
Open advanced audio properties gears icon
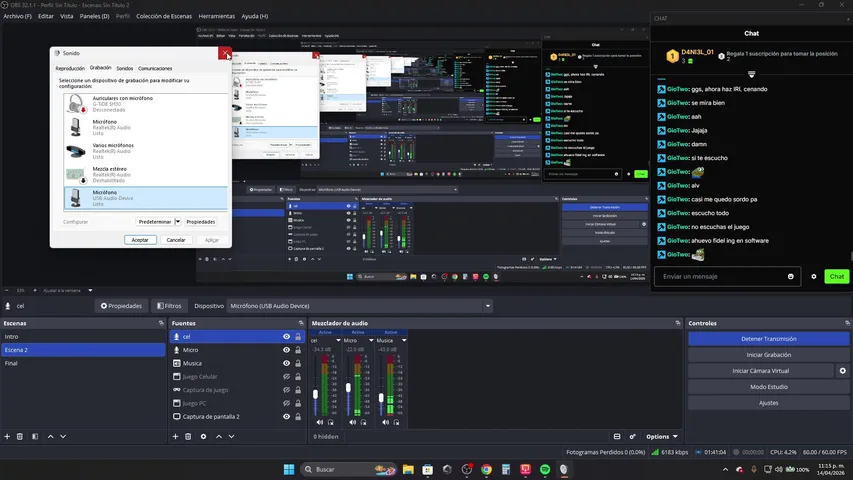click(x=632, y=436)
